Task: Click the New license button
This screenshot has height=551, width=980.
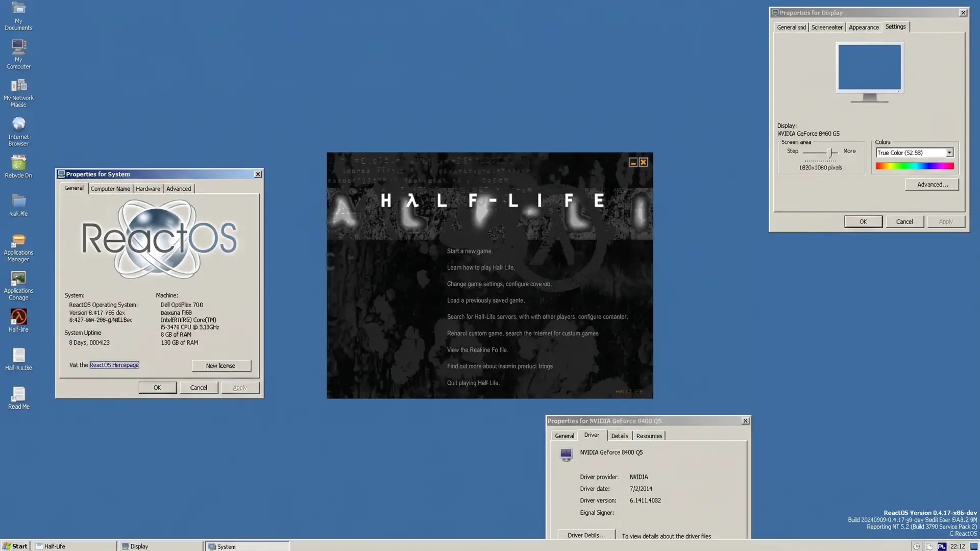Action: coord(221,366)
